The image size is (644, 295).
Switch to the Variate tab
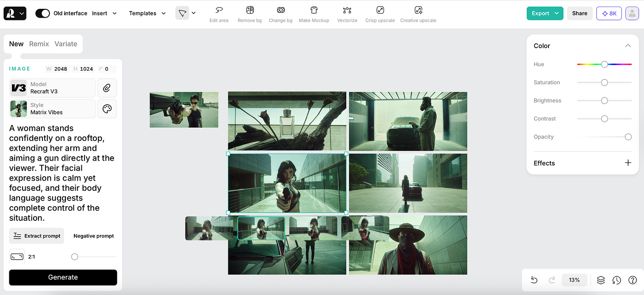66,44
